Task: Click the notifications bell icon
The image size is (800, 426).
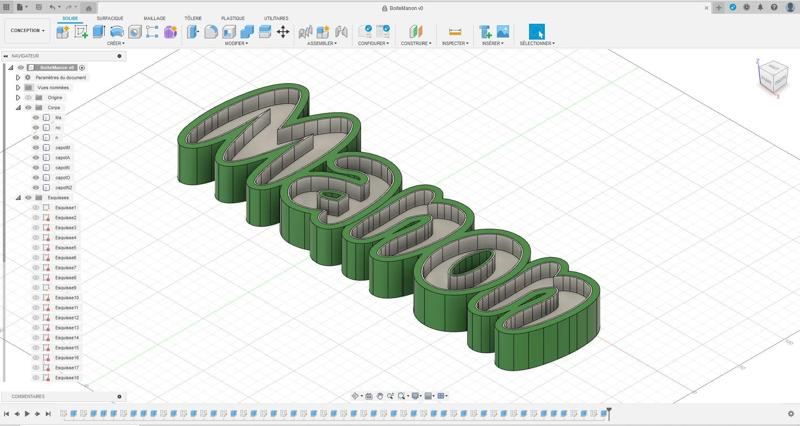Action: pos(759,7)
